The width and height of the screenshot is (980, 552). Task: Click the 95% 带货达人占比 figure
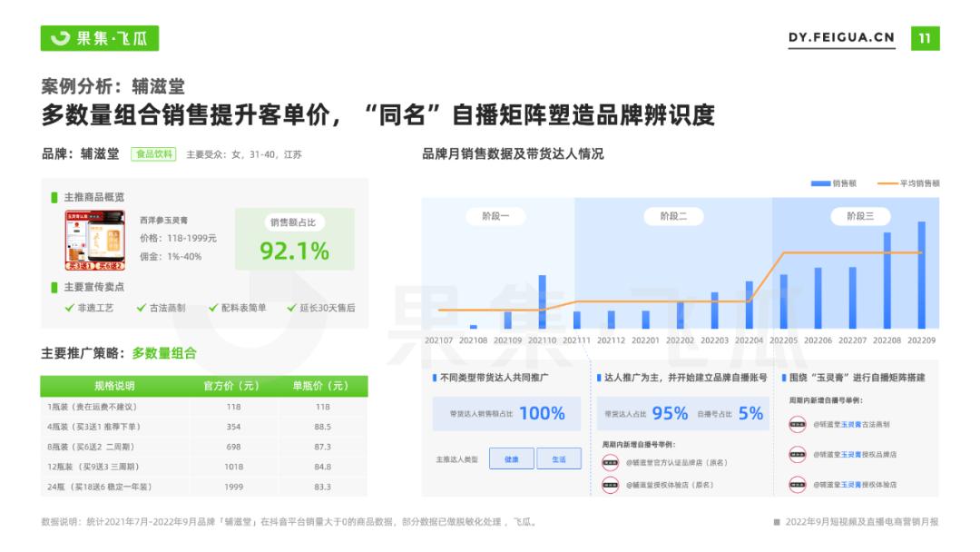pos(670,413)
